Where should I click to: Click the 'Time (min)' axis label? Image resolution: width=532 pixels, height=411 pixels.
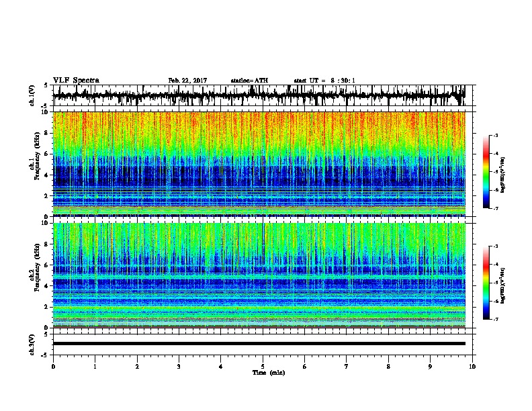pos(269,373)
